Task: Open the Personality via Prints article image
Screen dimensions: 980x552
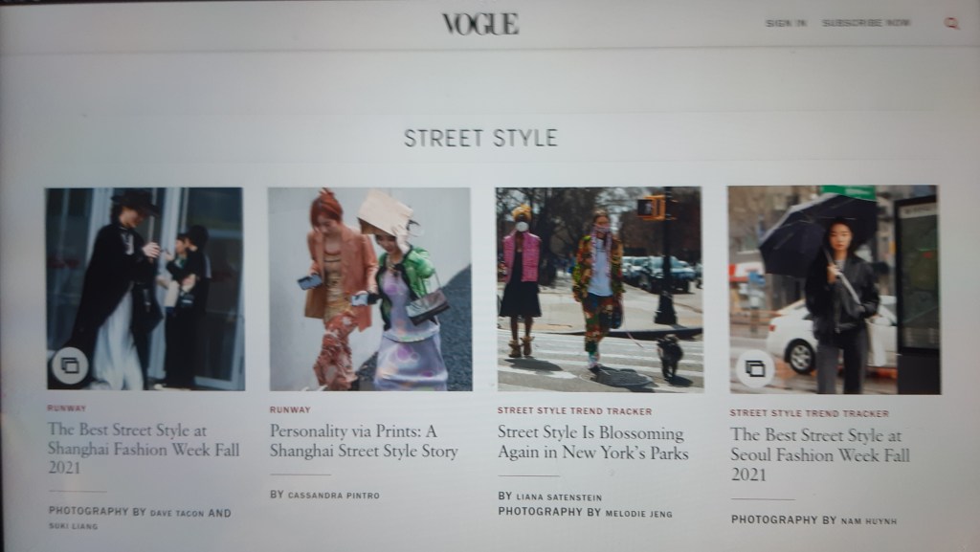Action: (370, 289)
